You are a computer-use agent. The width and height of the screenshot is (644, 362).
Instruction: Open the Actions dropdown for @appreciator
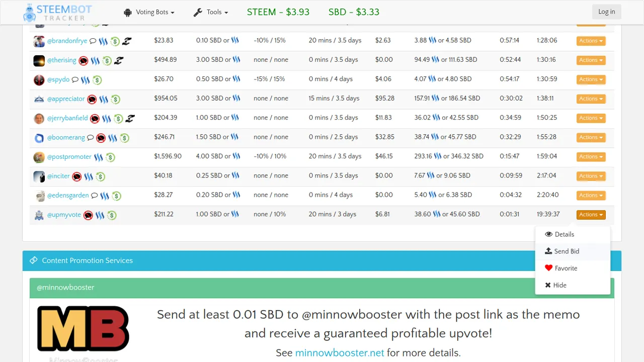tap(591, 99)
